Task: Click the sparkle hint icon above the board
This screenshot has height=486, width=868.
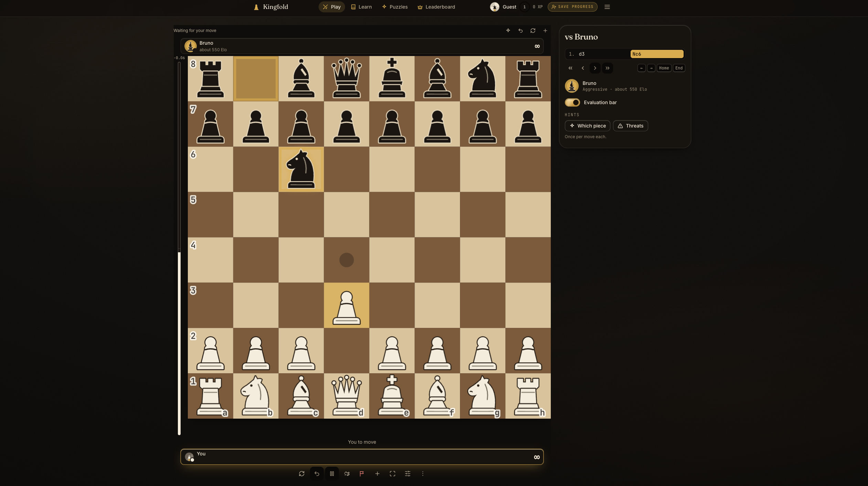Action: [x=508, y=31]
